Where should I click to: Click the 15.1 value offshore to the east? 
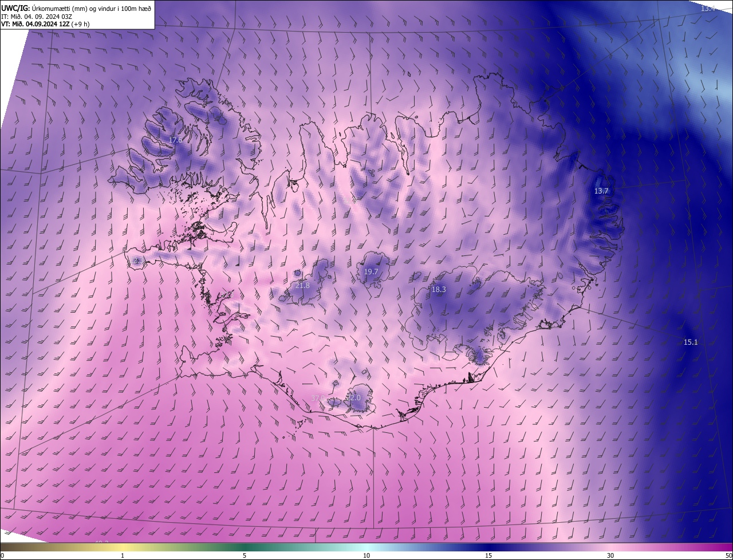tap(691, 342)
